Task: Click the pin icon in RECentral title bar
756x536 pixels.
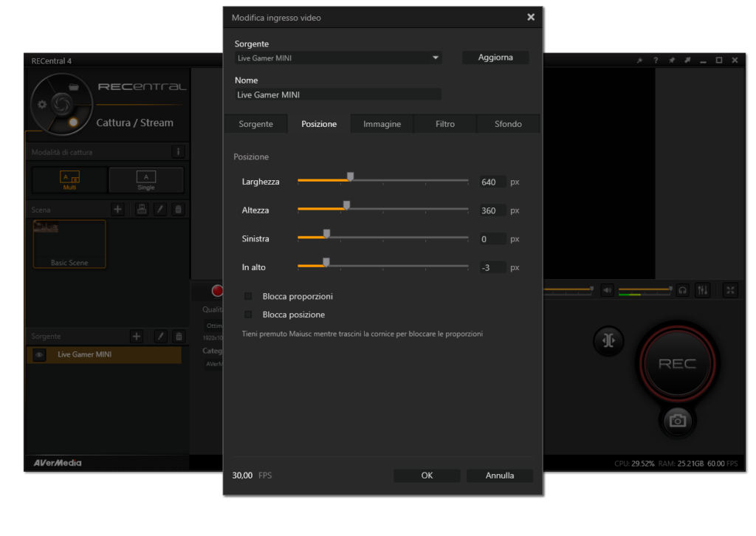Action: pos(672,61)
